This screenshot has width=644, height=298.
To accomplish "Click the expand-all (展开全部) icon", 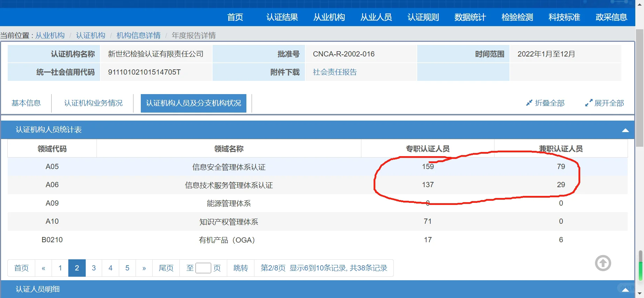I will 589,103.
